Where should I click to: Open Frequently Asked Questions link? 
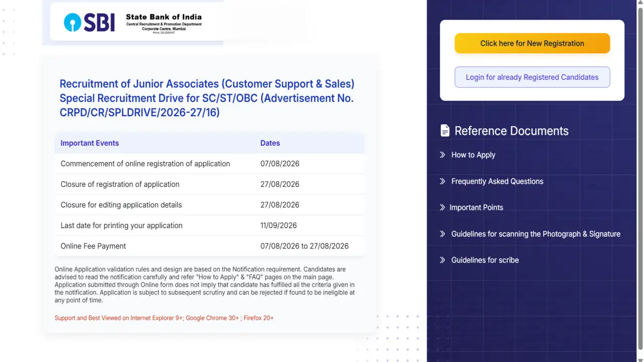click(497, 181)
